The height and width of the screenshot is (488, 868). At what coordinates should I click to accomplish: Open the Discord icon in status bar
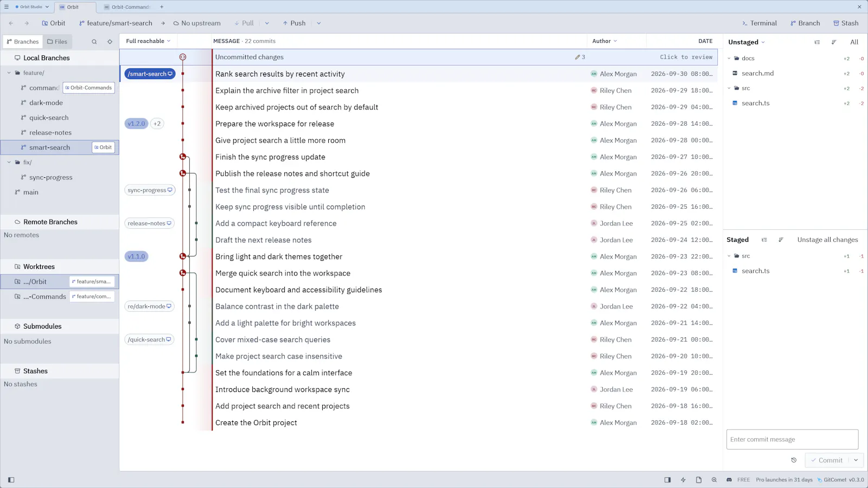coord(729,480)
